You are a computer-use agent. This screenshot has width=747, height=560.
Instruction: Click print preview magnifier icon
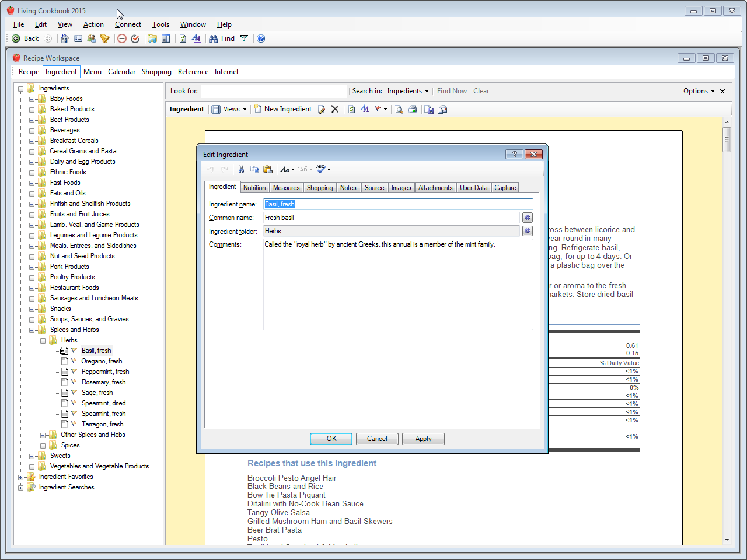pos(399,109)
